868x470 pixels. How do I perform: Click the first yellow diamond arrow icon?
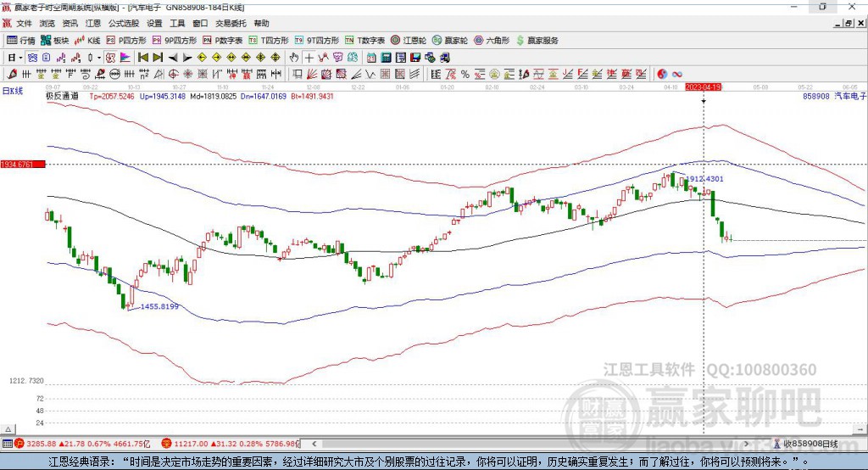click(x=202, y=58)
